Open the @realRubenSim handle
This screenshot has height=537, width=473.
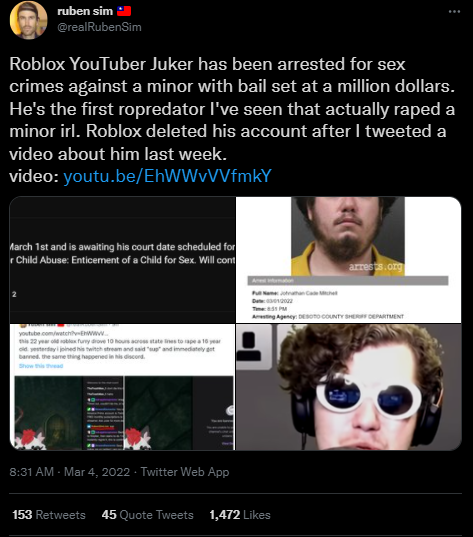[99, 27]
